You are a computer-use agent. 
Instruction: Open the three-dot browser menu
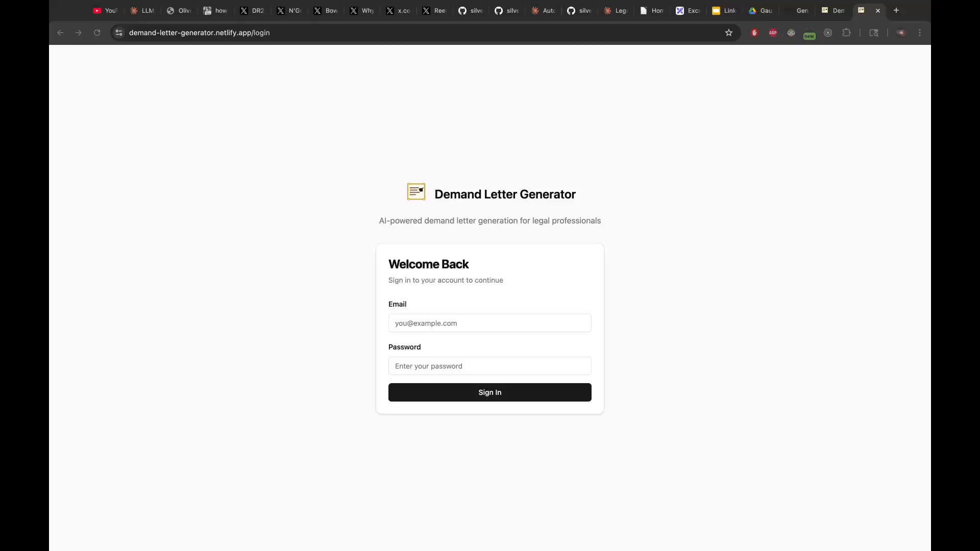tap(919, 33)
